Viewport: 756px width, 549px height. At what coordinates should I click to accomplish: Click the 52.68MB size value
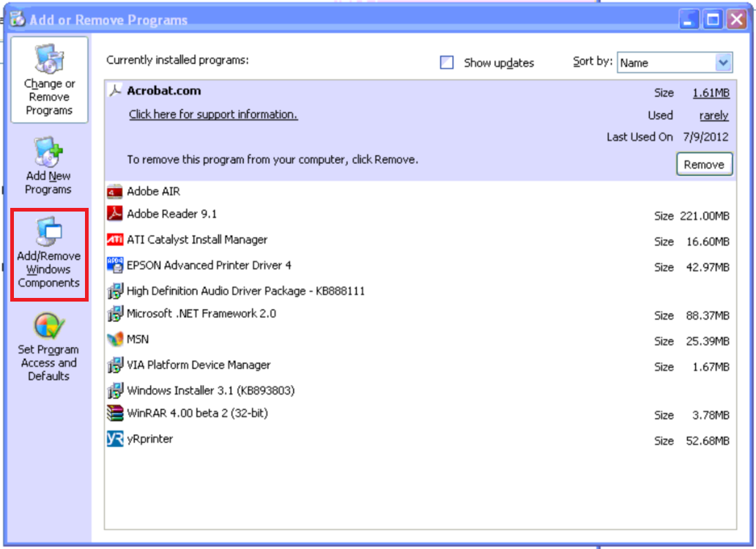point(708,441)
